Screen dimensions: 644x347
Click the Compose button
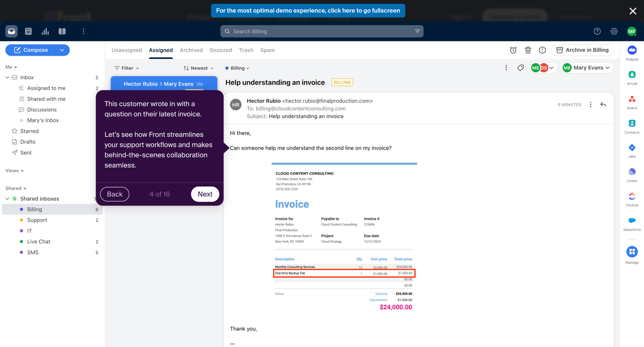click(x=30, y=50)
